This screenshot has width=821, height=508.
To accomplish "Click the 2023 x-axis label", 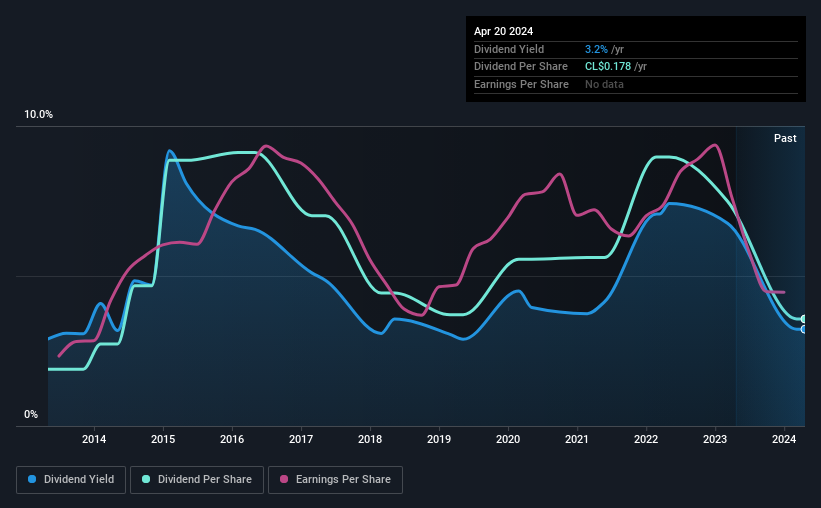I will tap(715, 439).
